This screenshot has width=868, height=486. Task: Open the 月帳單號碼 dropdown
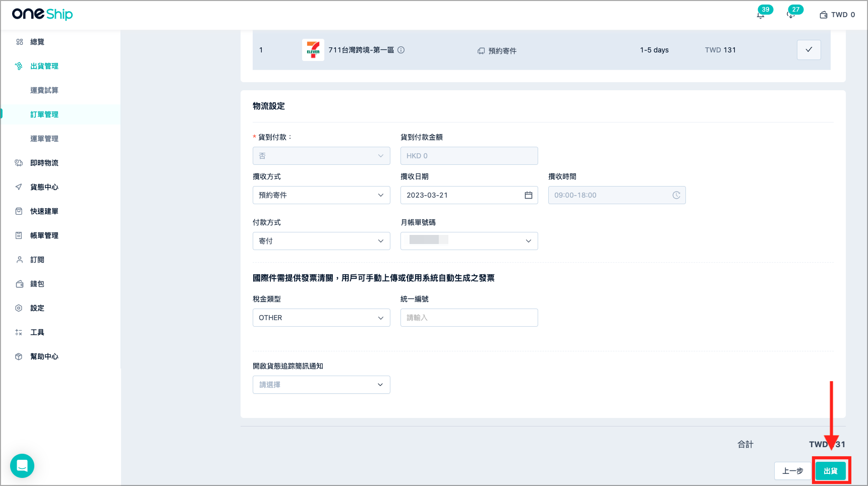[x=469, y=241]
